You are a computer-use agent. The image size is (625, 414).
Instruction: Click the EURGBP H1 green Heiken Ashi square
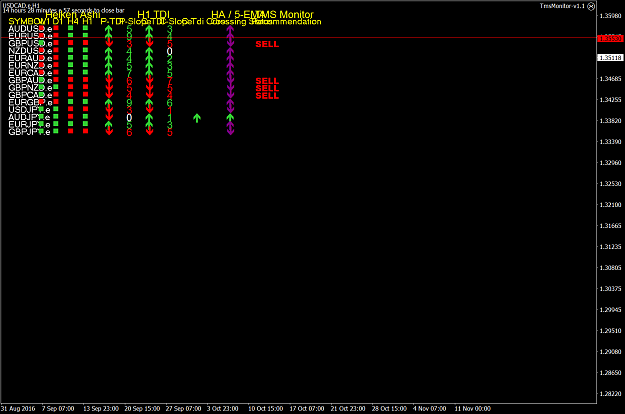pyautogui.click(x=85, y=102)
